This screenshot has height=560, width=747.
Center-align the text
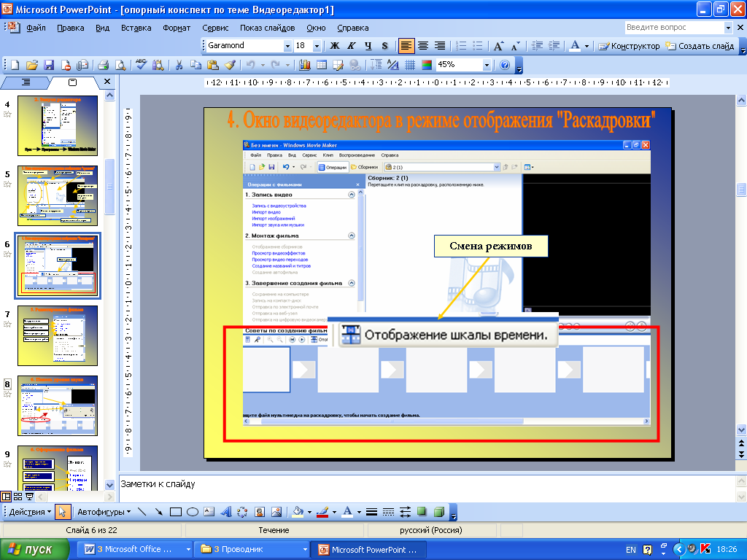click(x=423, y=46)
